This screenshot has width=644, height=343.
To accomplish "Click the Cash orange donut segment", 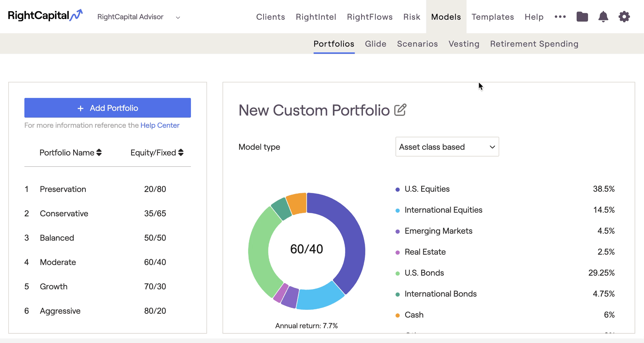I will [298, 203].
